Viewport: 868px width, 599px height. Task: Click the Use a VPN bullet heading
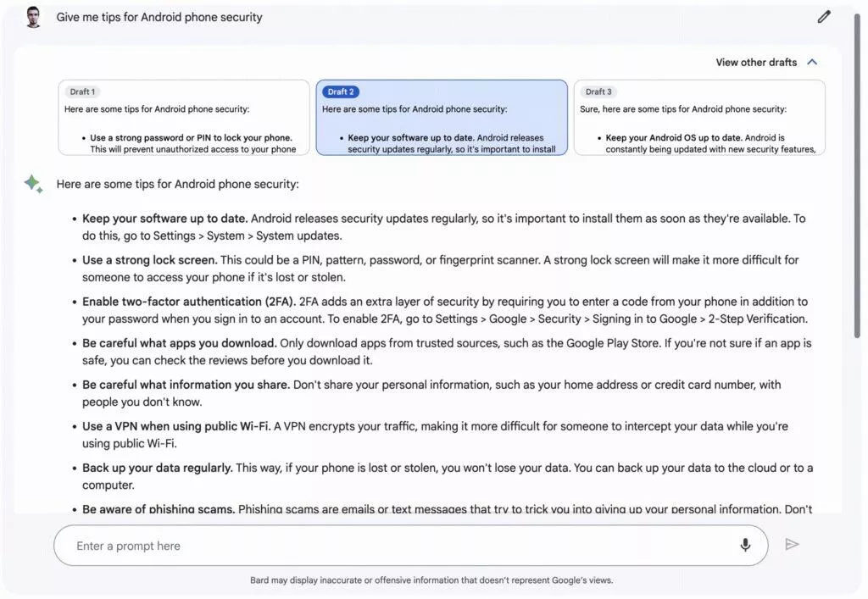click(176, 426)
